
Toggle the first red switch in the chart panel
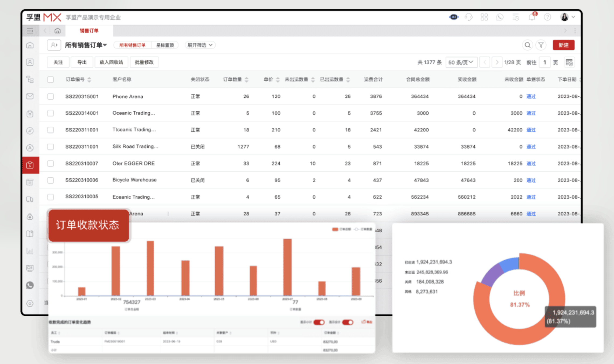pyautogui.click(x=319, y=322)
